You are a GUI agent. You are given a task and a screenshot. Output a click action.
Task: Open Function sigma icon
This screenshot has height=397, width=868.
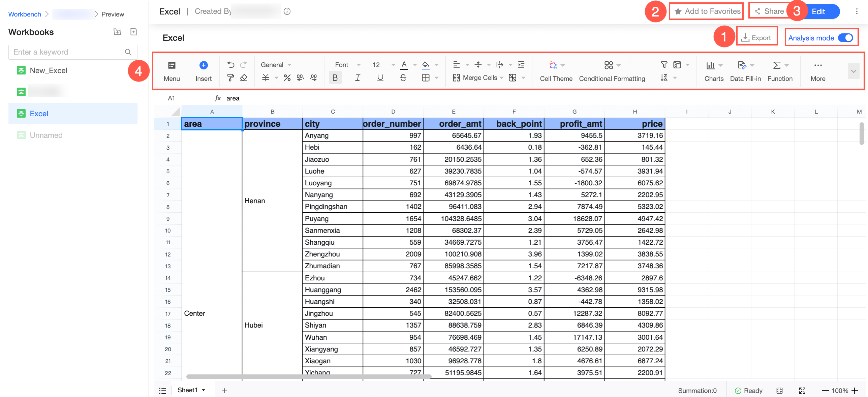[x=777, y=65]
